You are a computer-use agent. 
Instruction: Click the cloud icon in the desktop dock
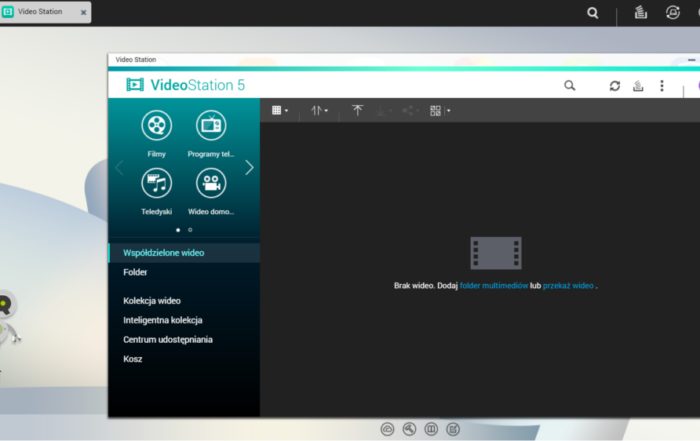point(388,429)
